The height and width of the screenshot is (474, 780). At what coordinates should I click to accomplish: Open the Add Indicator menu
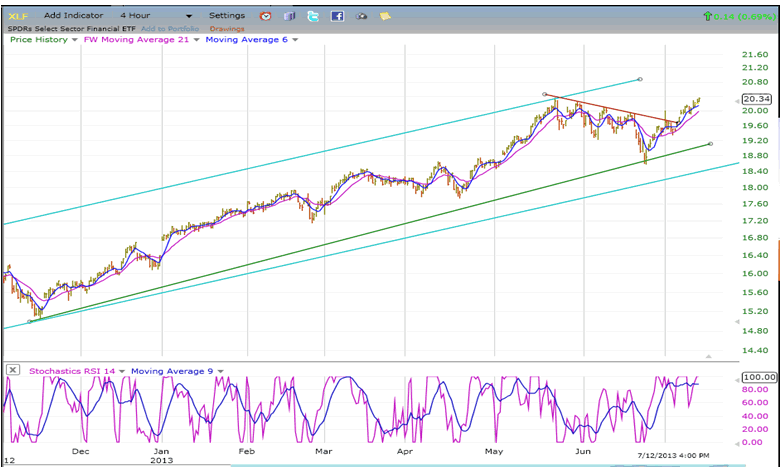(73, 16)
